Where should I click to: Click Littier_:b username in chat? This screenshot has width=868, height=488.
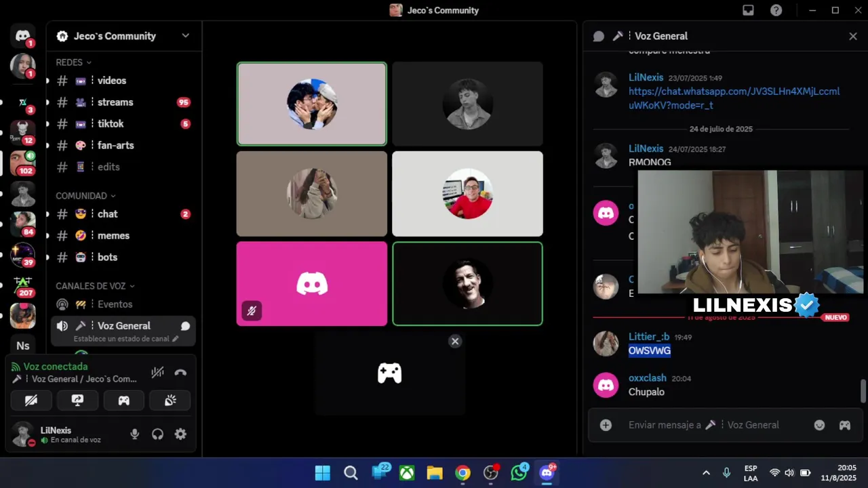pyautogui.click(x=649, y=337)
